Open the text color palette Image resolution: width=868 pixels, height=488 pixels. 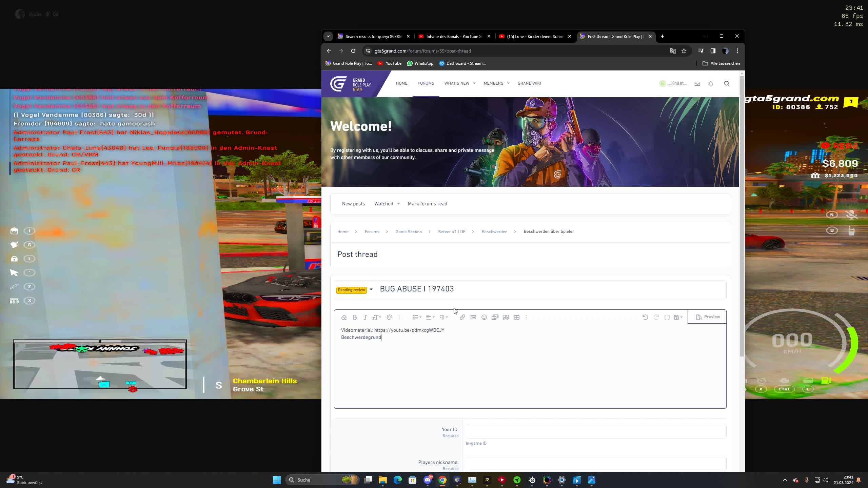pyautogui.click(x=390, y=317)
